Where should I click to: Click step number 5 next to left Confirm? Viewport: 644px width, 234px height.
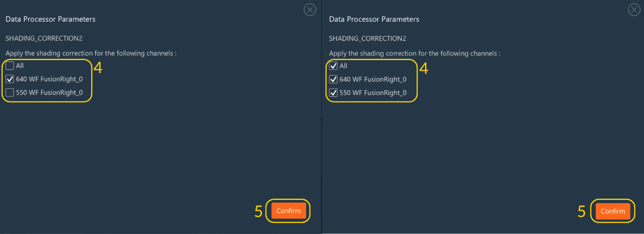coord(258,211)
